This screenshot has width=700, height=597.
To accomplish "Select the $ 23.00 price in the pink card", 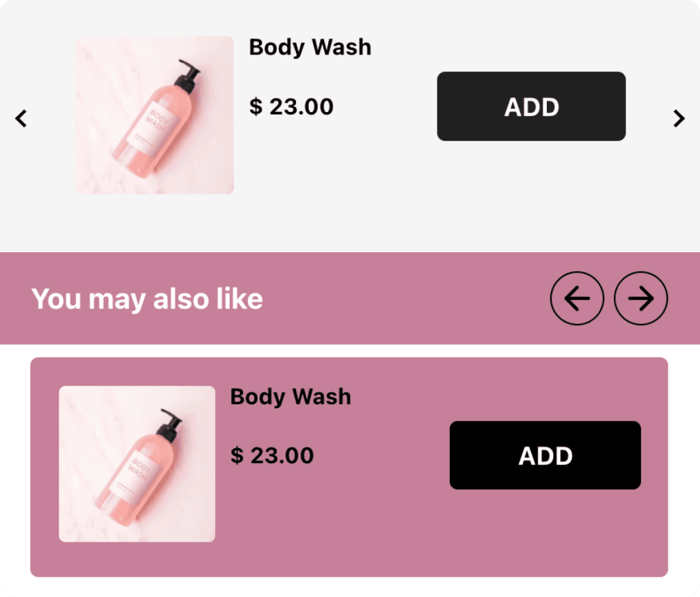I will click(272, 456).
